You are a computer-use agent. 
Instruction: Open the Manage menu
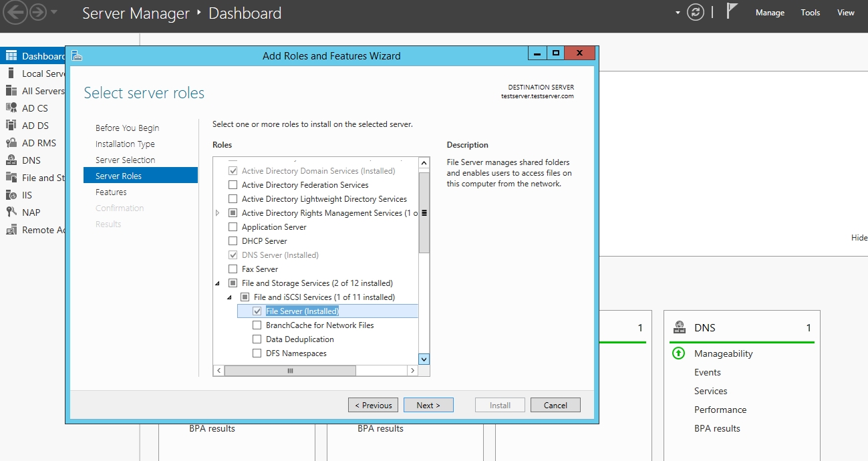(x=770, y=13)
